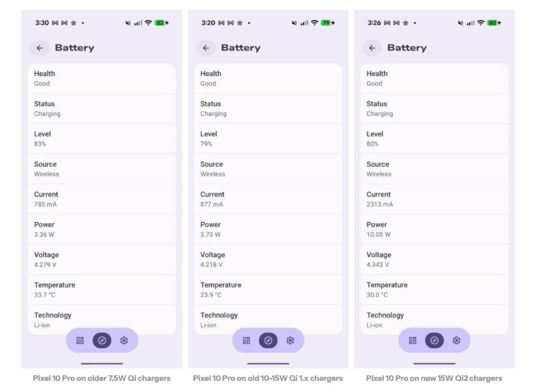Select the Current 785 mA row
536x392 pixels.
coord(102,199)
